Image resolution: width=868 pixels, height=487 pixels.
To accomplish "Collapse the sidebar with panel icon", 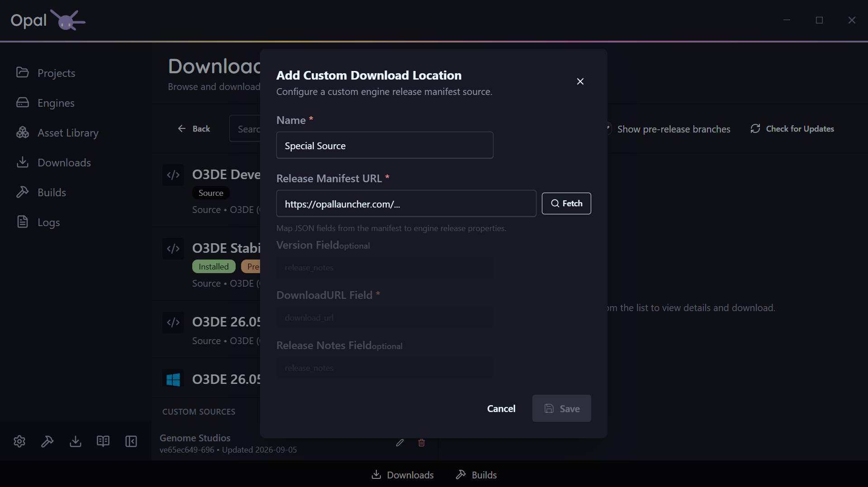I will coord(131,441).
